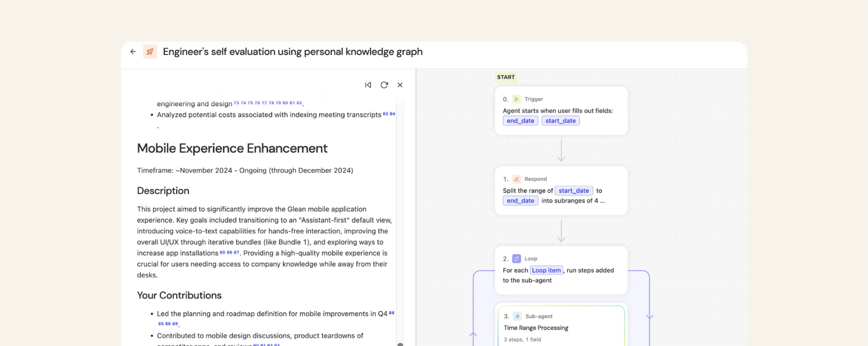
Task: Select end_date chip in Respond step
Action: [520, 201]
